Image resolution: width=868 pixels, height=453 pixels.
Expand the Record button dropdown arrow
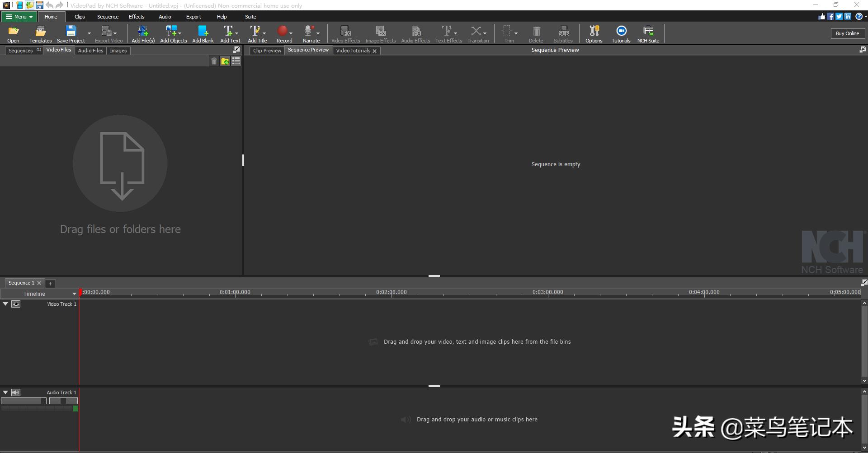[x=291, y=33]
